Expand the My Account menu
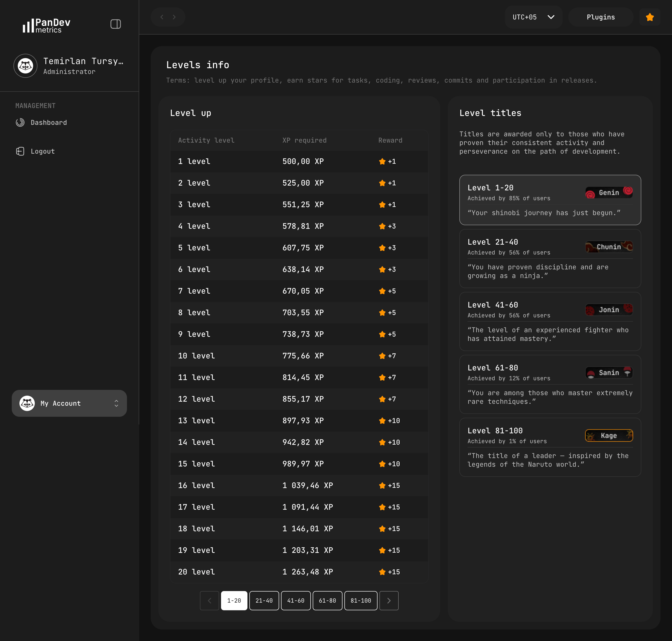Image resolution: width=672 pixels, height=641 pixels. (69, 403)
